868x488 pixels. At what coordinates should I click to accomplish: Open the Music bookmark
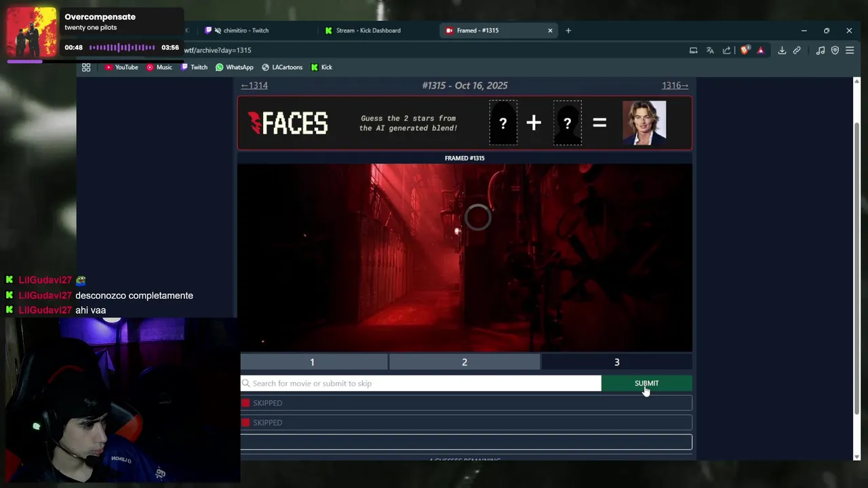[x=159, y=67]
